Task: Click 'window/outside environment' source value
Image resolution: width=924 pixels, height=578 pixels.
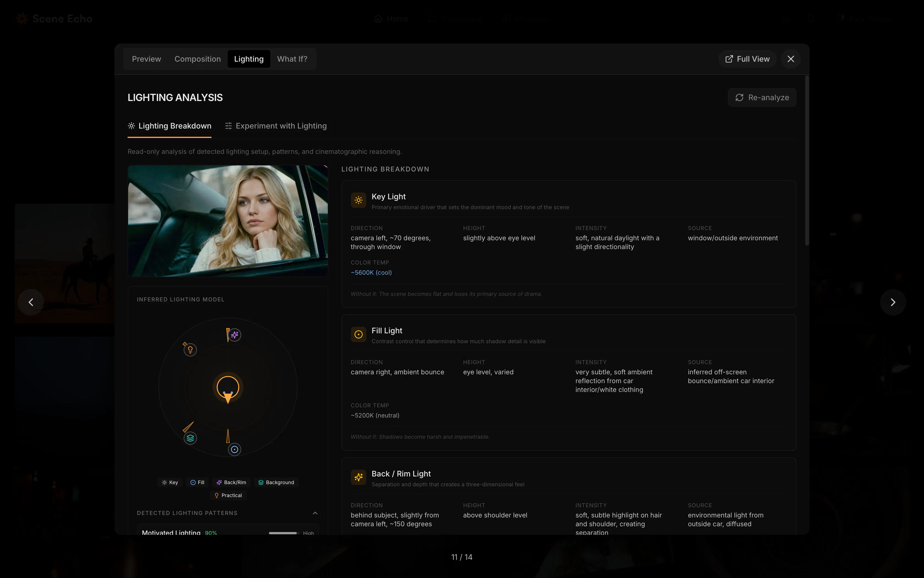Action: [x=733, y=238]
